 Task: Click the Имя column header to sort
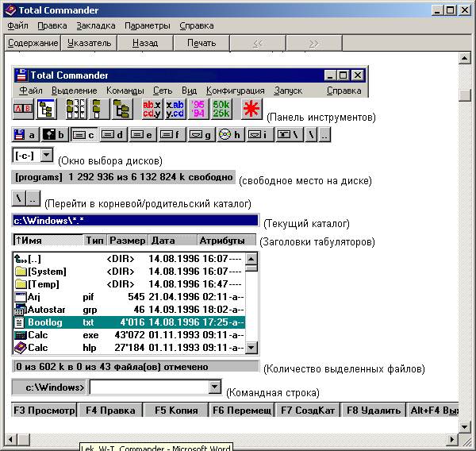tap(48, 240)
